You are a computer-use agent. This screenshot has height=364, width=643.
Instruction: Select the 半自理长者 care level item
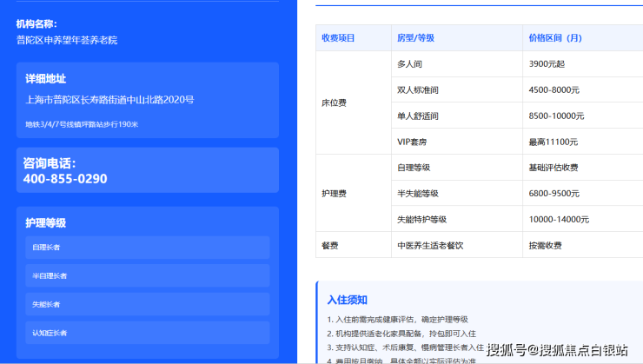pyautogui.click(x=147, y=276)
